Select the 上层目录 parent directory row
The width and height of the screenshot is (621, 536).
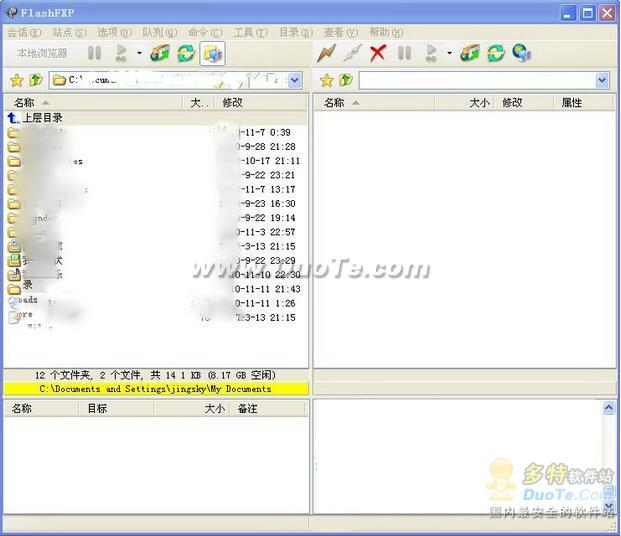(x=156, y=118)
